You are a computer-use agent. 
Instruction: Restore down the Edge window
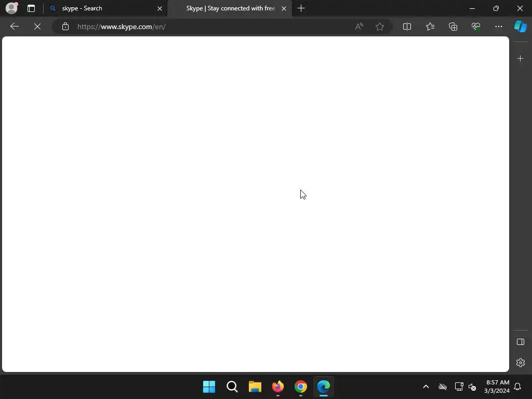click(x=496, y=8)
